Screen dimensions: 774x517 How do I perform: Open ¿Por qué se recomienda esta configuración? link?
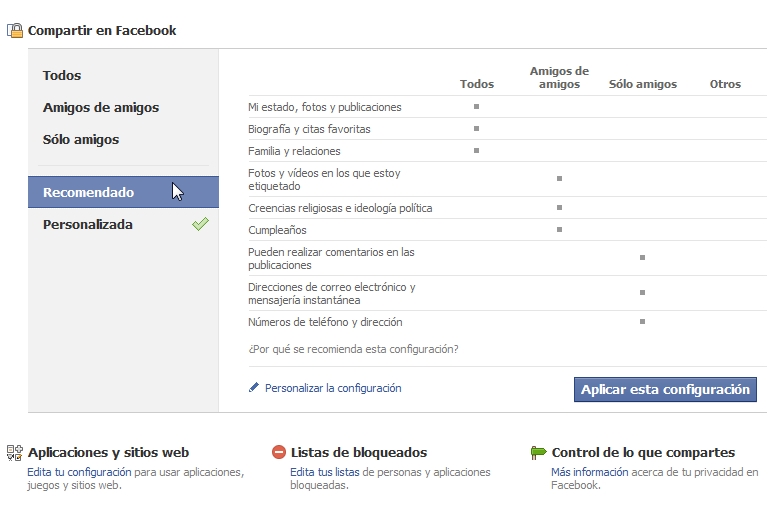click(353, 349)
